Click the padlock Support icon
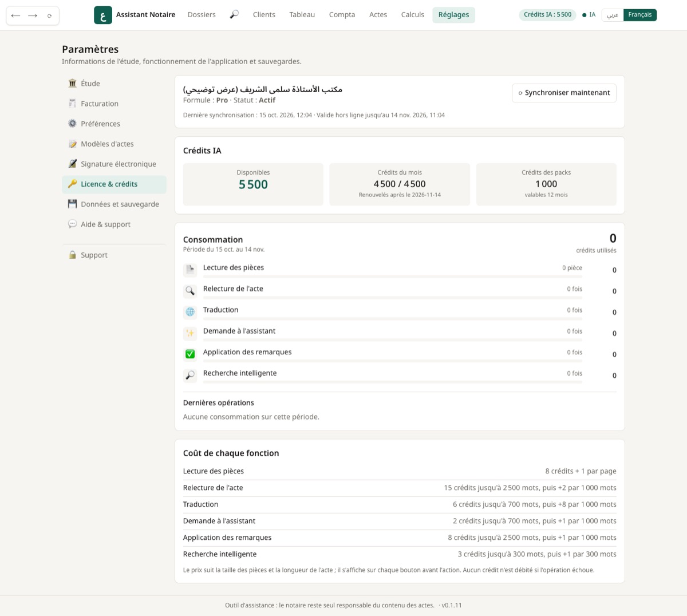 [72, 255]
